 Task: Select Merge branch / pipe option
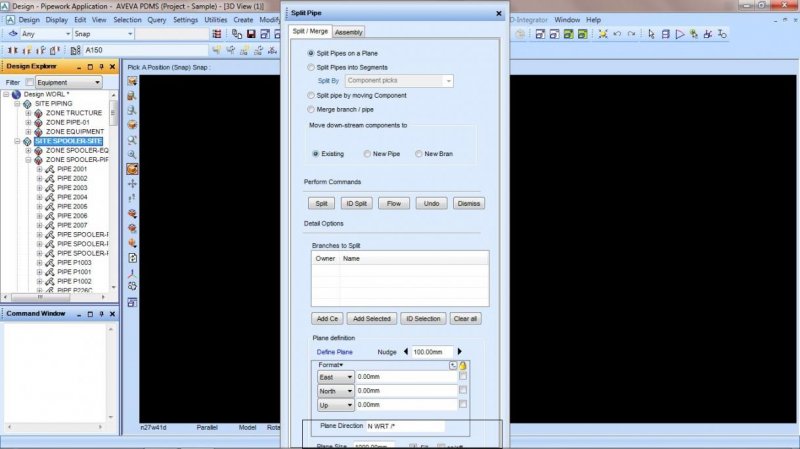coord(311,109)
